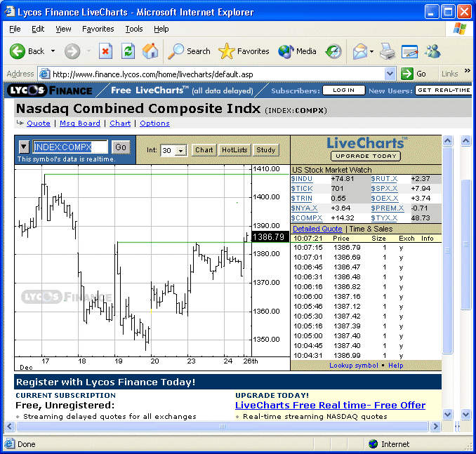Click the Lookup symbol link
The image size is (476, 454).
pos(354,366)
